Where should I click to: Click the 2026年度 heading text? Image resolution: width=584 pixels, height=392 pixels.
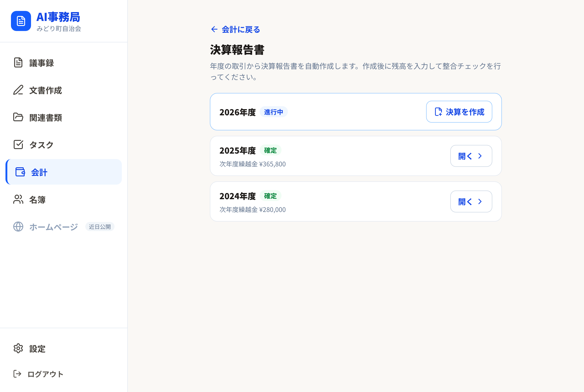[x=237, y=112]
